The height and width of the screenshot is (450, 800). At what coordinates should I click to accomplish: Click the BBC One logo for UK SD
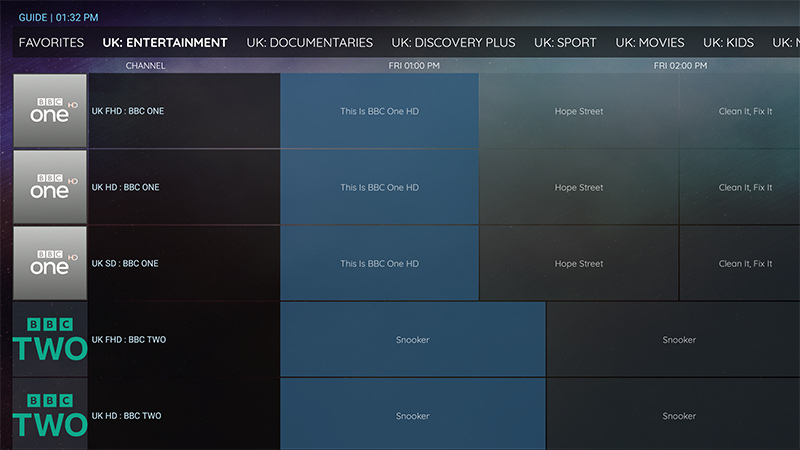coord(50,263)
